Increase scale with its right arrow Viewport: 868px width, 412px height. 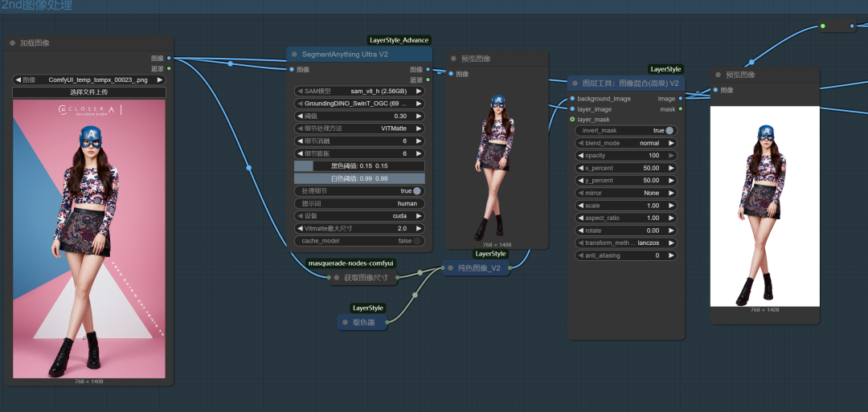(671, 205)
